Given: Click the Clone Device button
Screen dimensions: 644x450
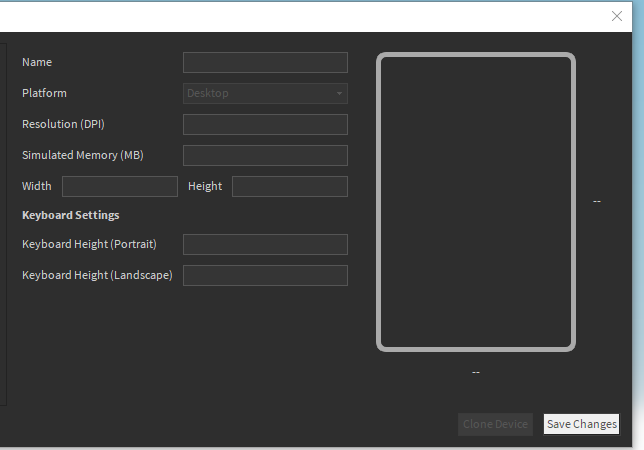Looking at the screenshot, I should pyautogui.click(x=495, y=424).
